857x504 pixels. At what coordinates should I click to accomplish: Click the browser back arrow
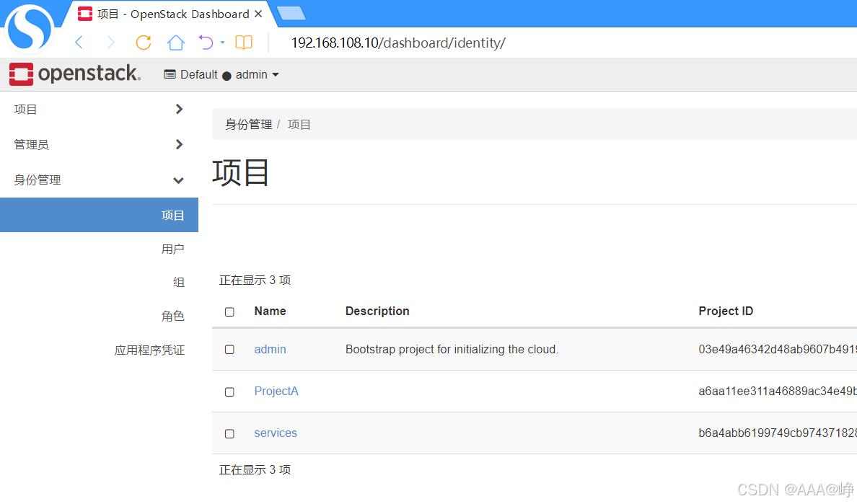coord(79,43)
